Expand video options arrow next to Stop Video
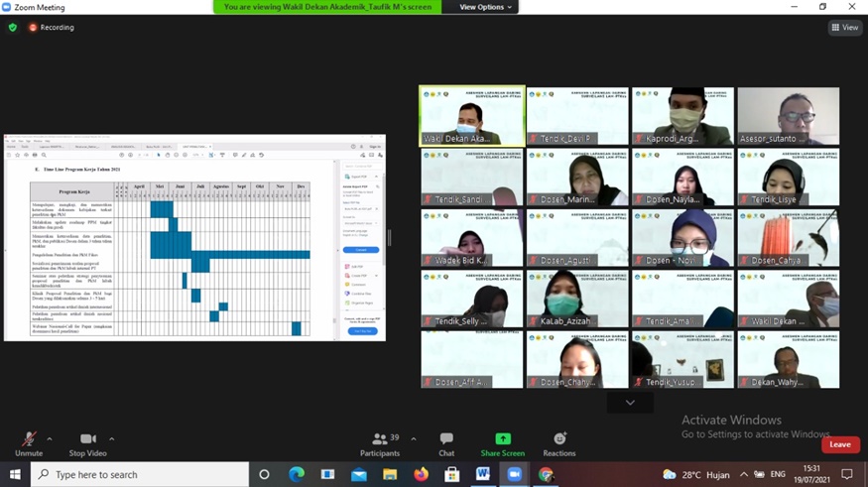 pyautogui.click(x=111, y=439)
